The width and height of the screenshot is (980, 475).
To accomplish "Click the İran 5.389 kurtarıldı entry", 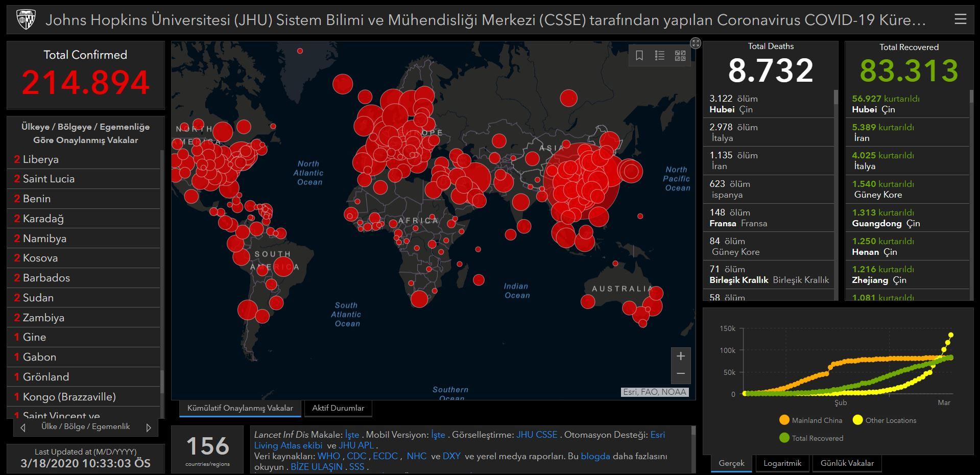I will pos(908,132).
